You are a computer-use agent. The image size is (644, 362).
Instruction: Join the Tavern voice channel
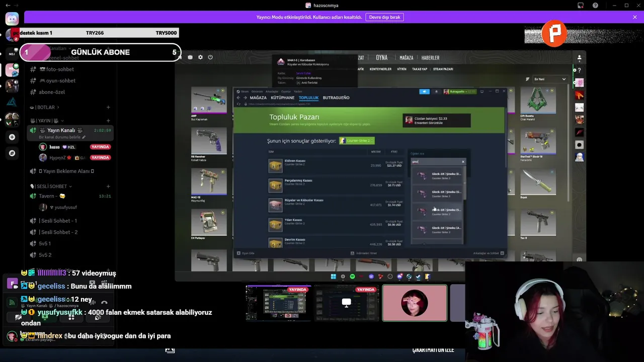point(70,196)
